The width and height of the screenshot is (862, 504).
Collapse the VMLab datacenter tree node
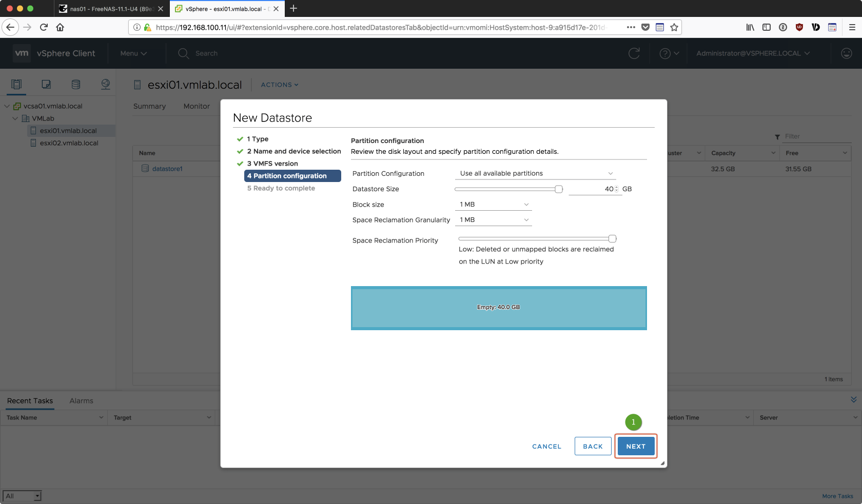click(15, 118)
